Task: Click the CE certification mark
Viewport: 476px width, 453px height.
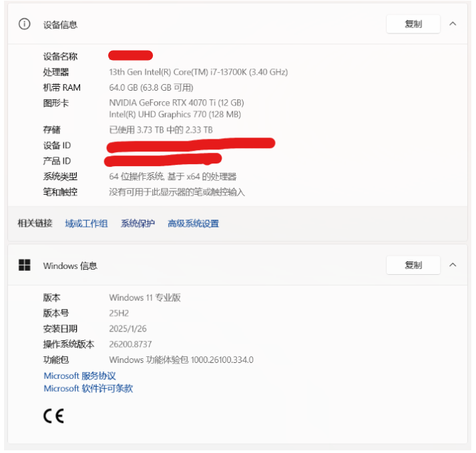Action: point(53,416)
